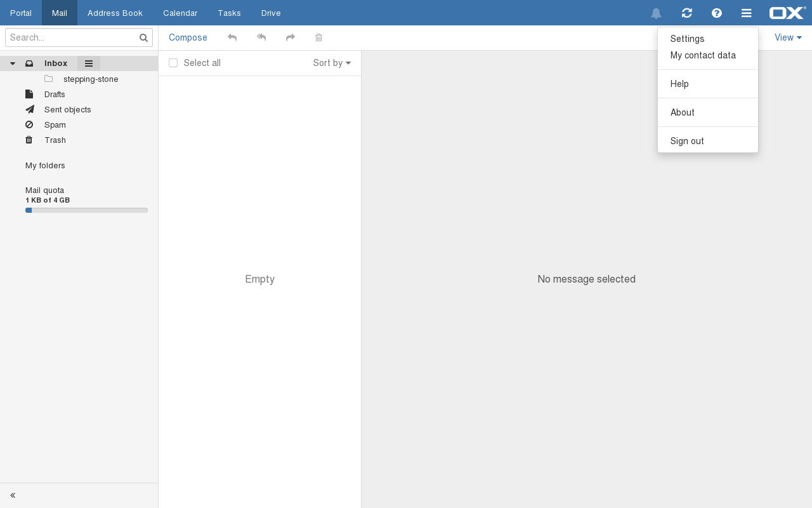Image resolution: width=812 pixels, height=508 pixels.
Task: Collapse the folder panel with double-chevron
Action: coord(13,495)
